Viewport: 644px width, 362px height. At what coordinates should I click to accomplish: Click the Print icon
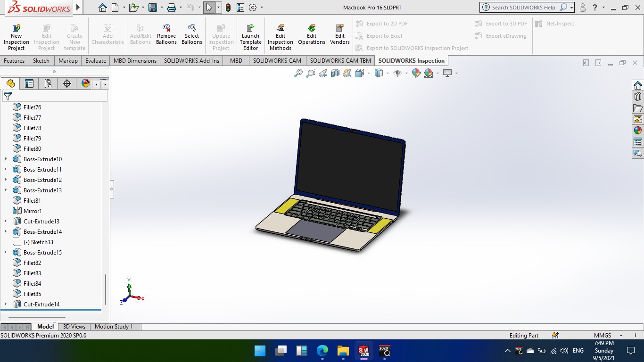click(x=172, y=8)
